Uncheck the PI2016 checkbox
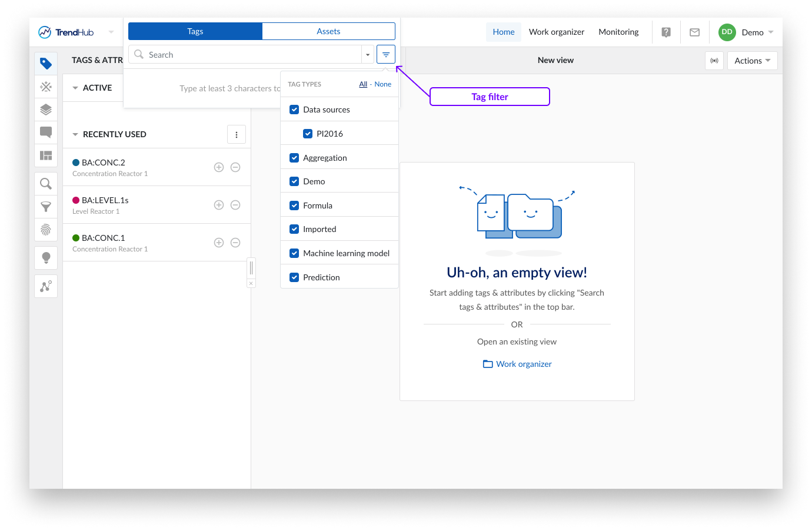The width and height of the screenshot is (812, 530). 308,134
